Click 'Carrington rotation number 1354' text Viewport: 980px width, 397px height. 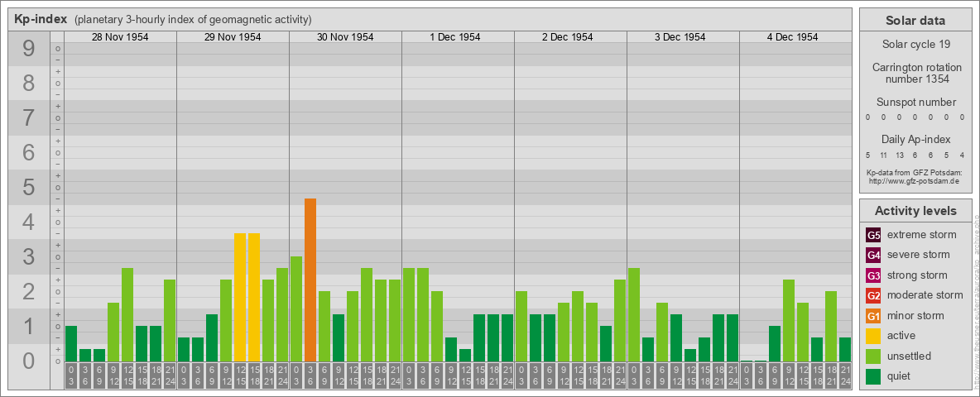[x=916, y=73]
